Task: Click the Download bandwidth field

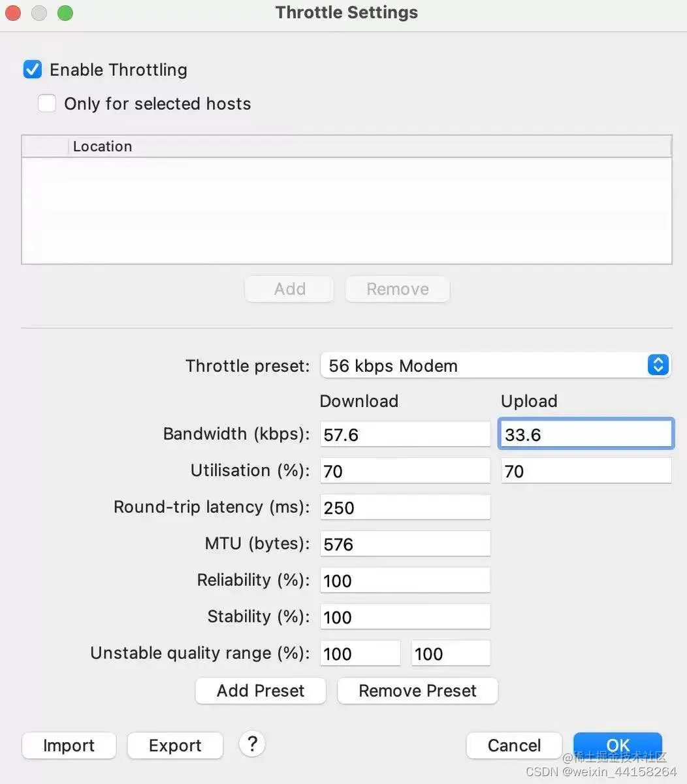Action: point(405,434)
